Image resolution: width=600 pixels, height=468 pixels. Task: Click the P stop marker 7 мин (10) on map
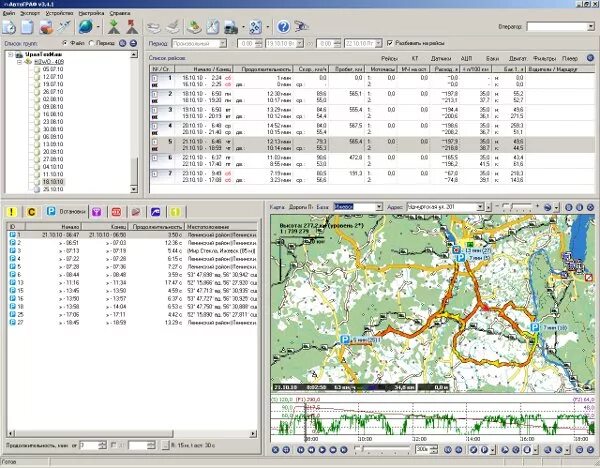pyautogui.click(x=535, y=327)
